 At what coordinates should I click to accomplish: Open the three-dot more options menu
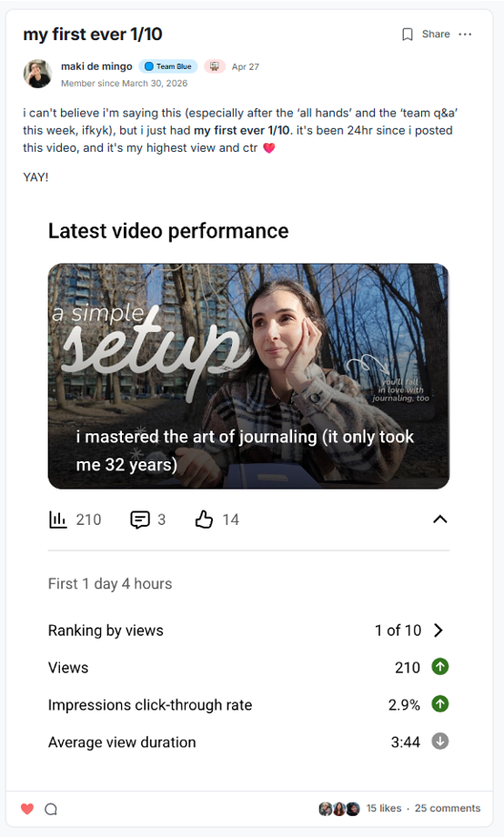click(465, 35)
